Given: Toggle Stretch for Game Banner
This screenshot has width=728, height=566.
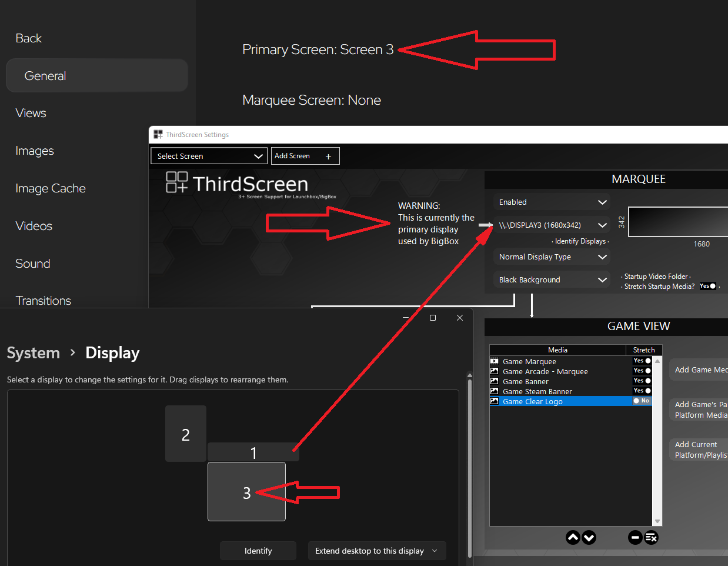Looking at the screenshot, I should 642,381.
